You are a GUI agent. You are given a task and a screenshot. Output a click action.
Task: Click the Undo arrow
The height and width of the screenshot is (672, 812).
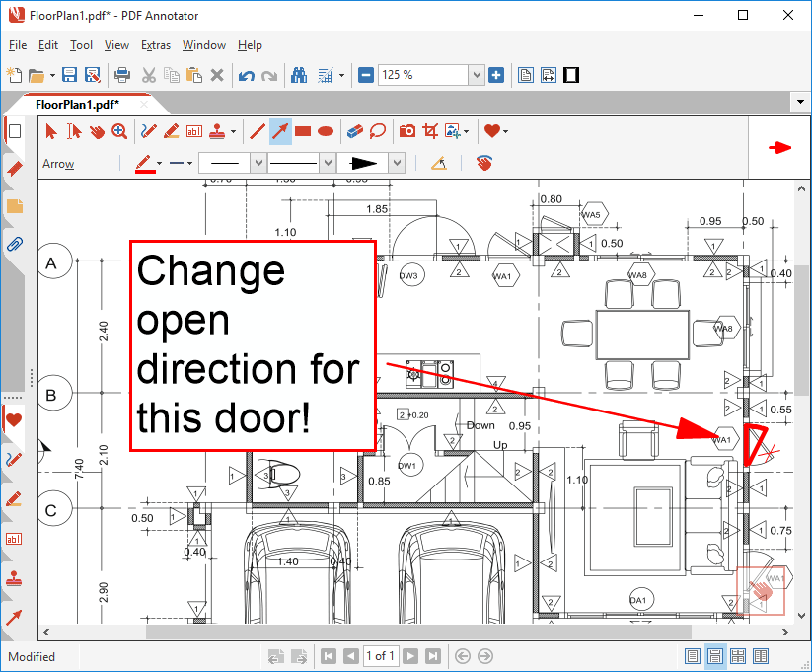[247, 76]
